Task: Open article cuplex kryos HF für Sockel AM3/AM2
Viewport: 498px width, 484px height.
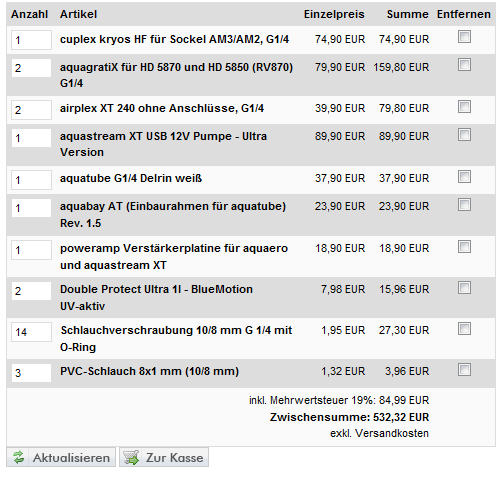Action: pos(174,39)
